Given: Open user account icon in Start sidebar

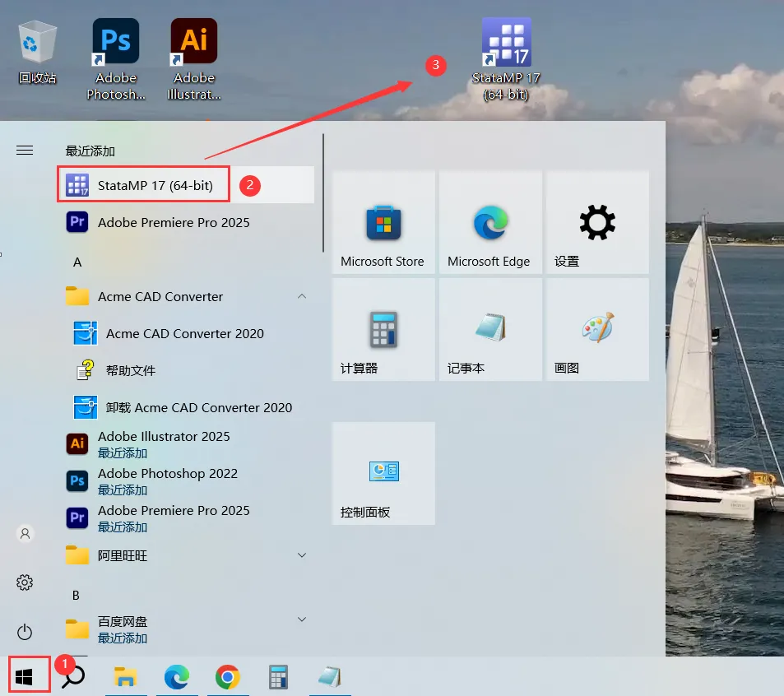Looking at the screenshot, I should 25,533.
